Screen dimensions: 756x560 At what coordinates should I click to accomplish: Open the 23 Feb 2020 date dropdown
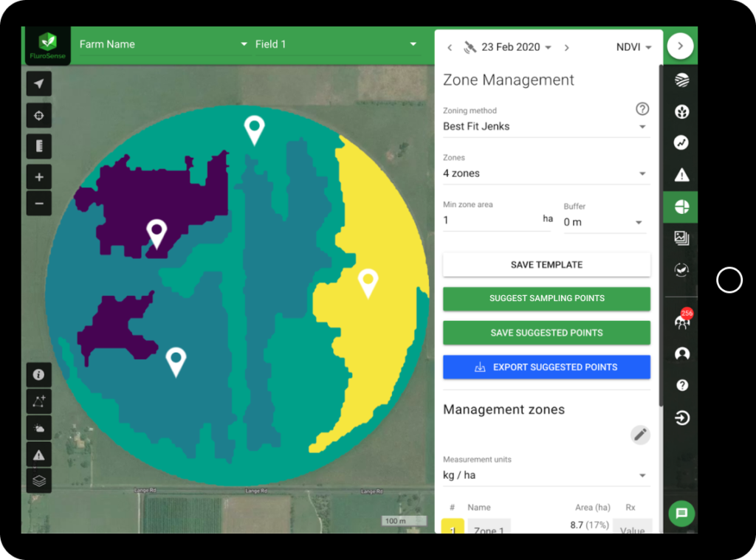tap(516, 47)
